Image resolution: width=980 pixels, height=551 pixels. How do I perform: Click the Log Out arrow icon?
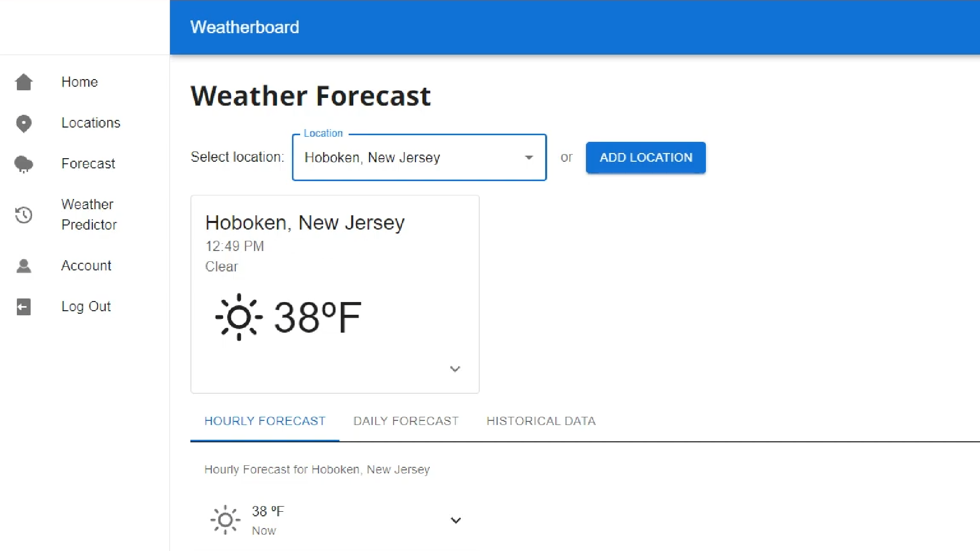click(x=24, y=307)
